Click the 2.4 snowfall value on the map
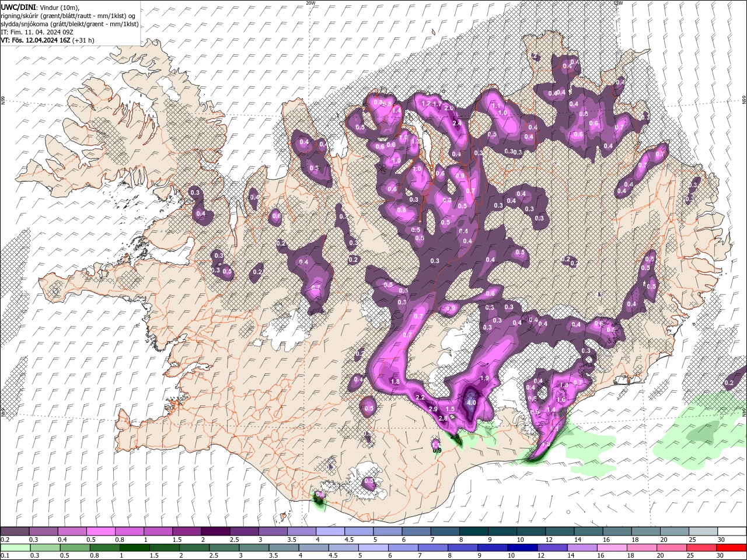 click(457, 123)
